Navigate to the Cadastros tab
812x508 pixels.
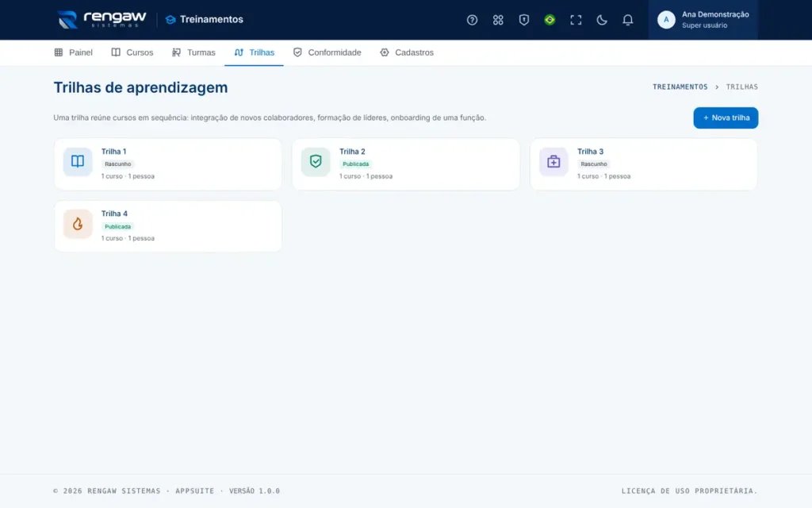click(407, 52)
